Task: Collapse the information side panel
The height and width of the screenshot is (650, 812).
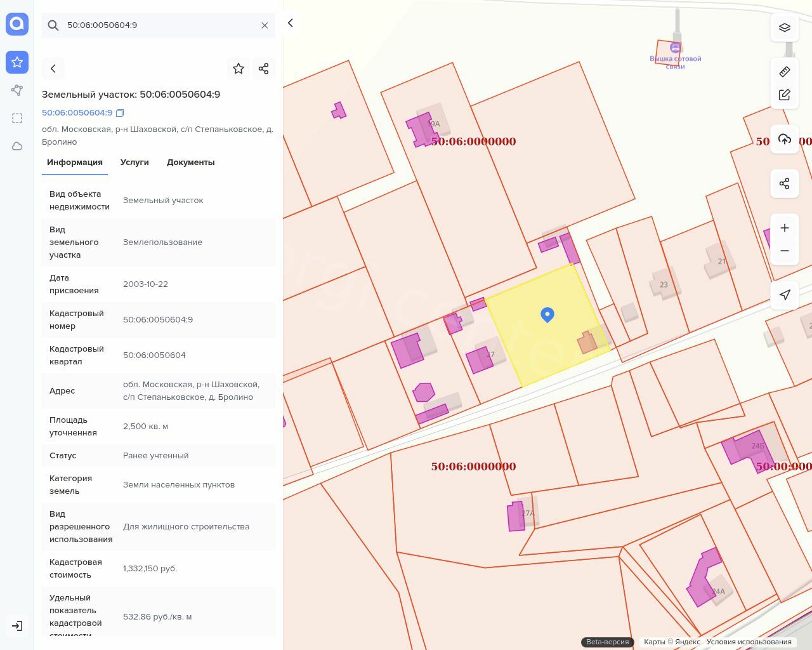Action: coord(291,23)
